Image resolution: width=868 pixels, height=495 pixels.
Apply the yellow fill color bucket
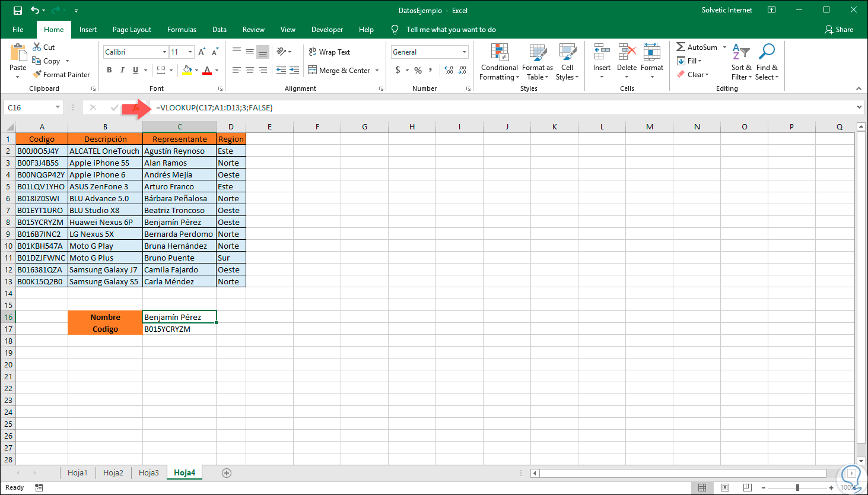pyautogui.click(x=187, y=70)
